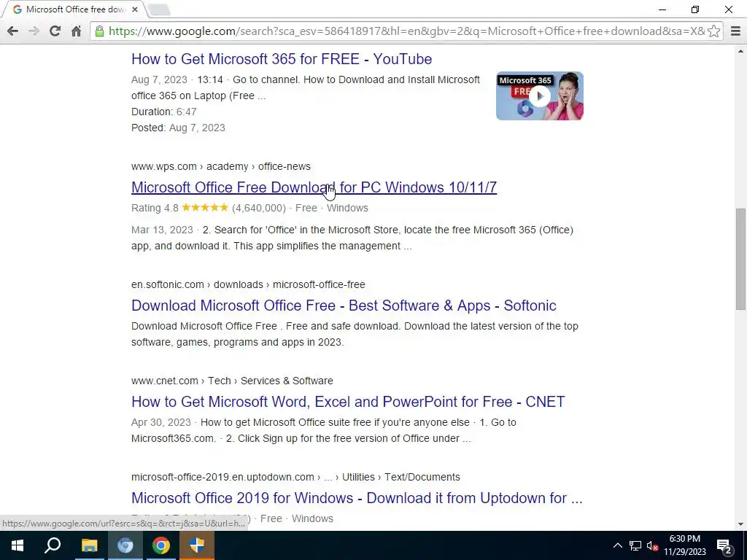The image size is (747, 560).
Task: Open the browser home page icon
Action: pos(76,31)
